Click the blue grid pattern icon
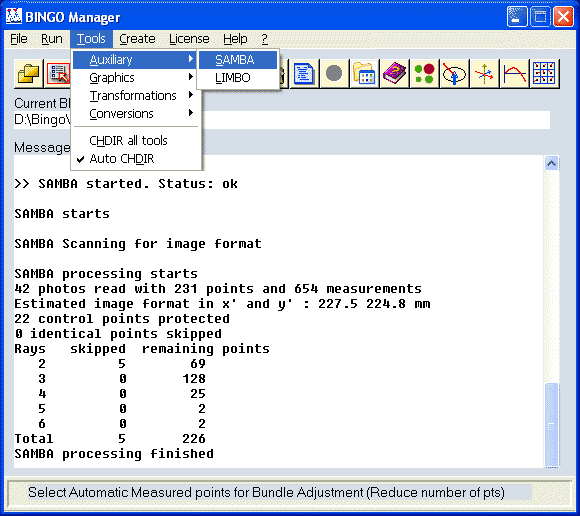This screenshot has width=580, height=516. tap(544, 74)
